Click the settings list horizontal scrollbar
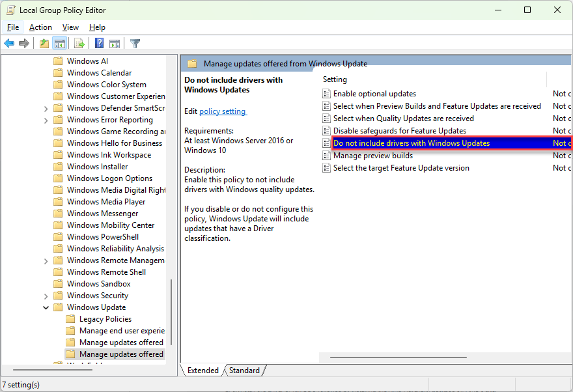Image resolution: width=573 pixels, height=392 pixels. [398, 357]
